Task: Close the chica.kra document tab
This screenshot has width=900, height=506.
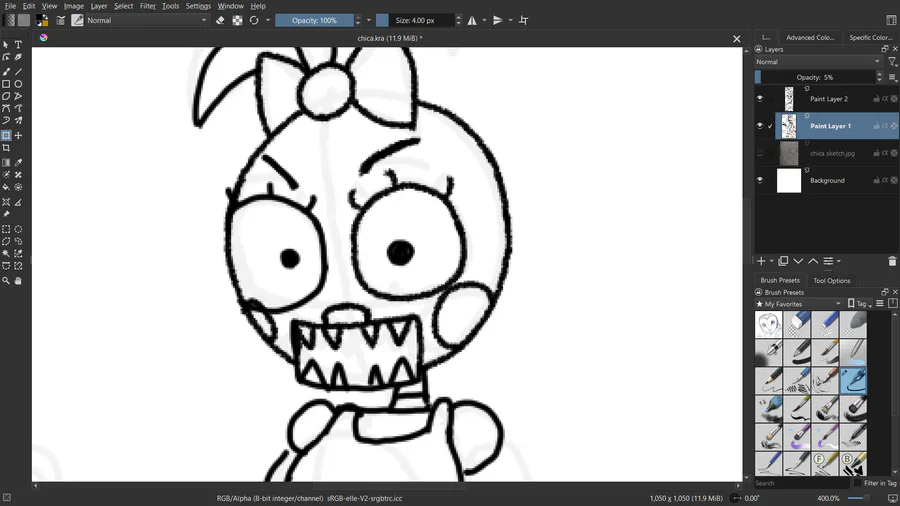Action: click(x=736, y=38)
